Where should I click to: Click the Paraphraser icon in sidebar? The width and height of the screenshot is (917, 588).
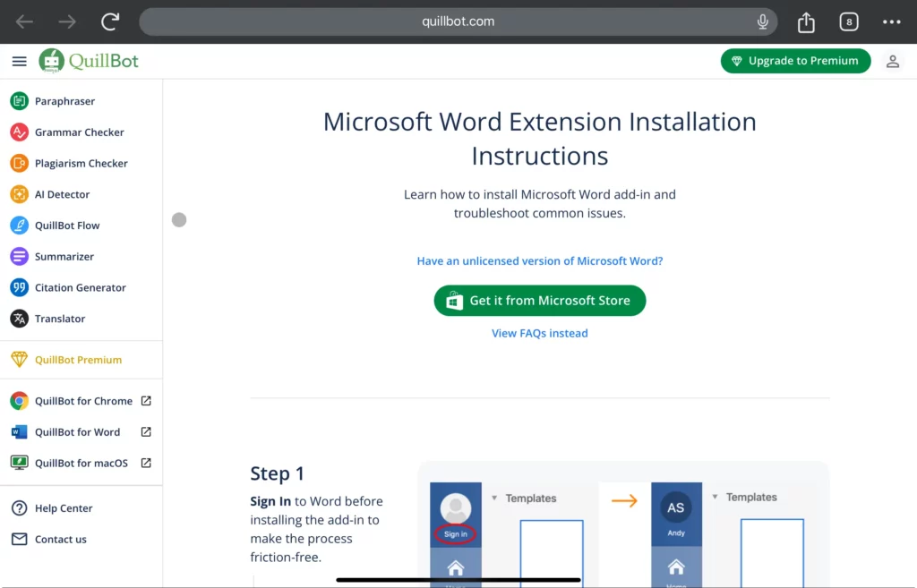click(20, 101)
